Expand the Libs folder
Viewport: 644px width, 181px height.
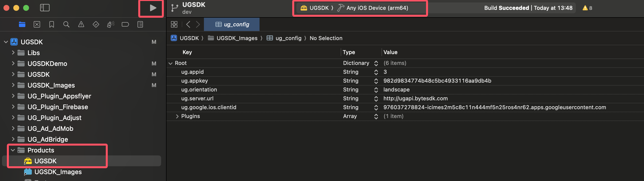coord(13,53)
